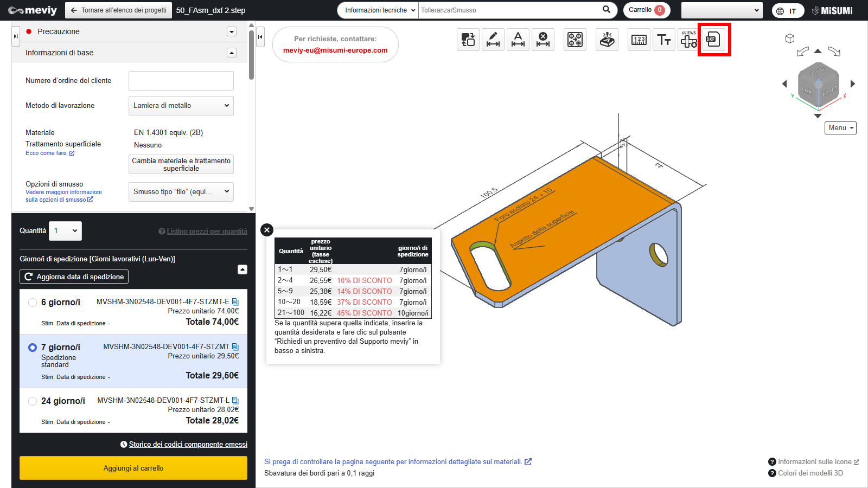
Task: Open the Metodo di lavorazione dropdown
Action: [x=181, y=106]
